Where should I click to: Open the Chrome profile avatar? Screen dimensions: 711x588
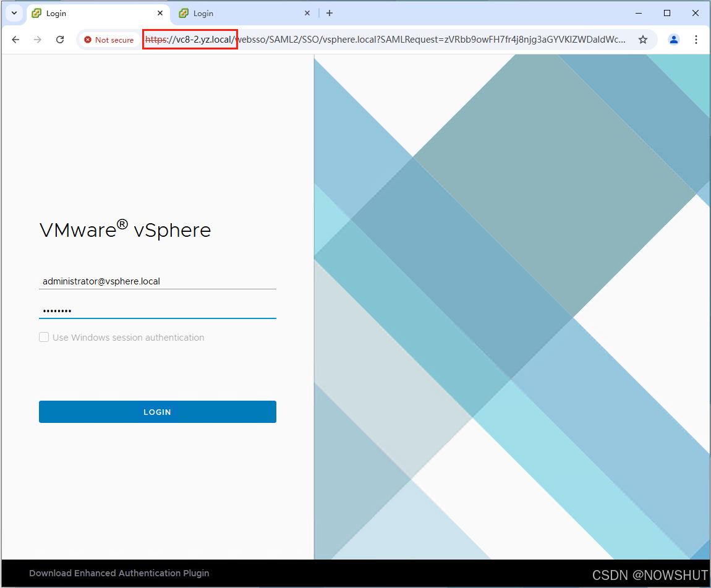[x=674, y=40]
